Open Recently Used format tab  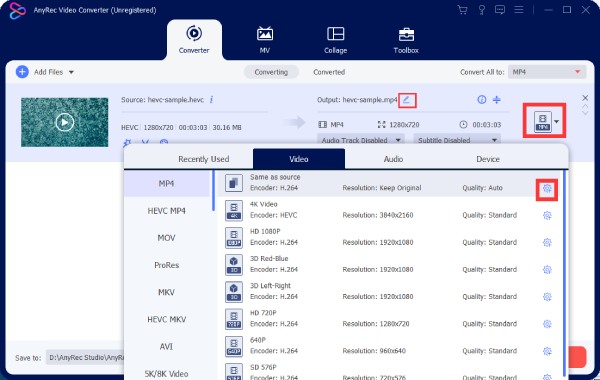204,159
